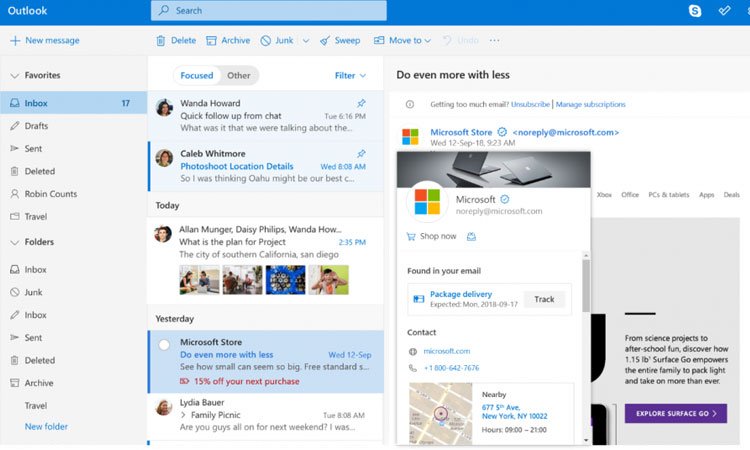Delete the selected email via toolbar
The width and height of the screenshot is (750, 450).
176,41
